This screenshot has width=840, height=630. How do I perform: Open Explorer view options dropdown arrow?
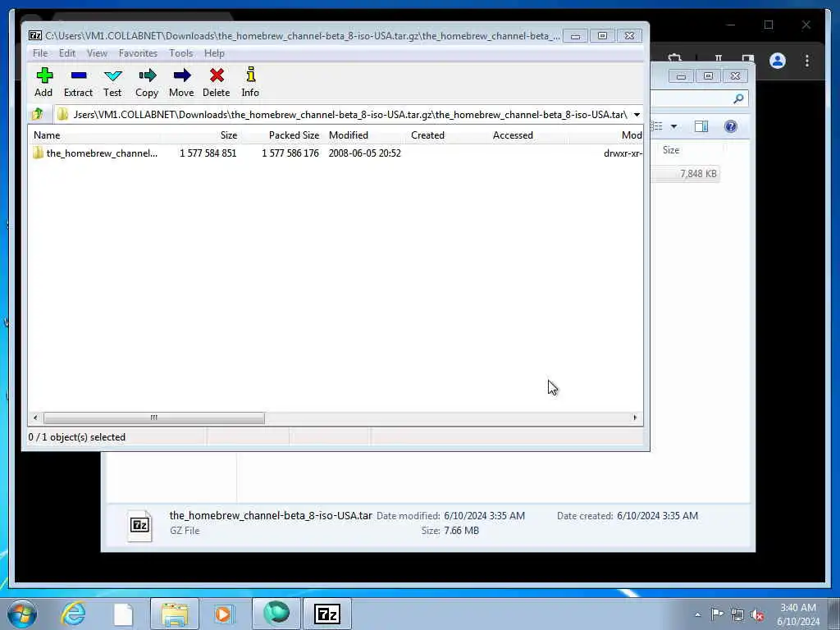[x=674, y=126]
